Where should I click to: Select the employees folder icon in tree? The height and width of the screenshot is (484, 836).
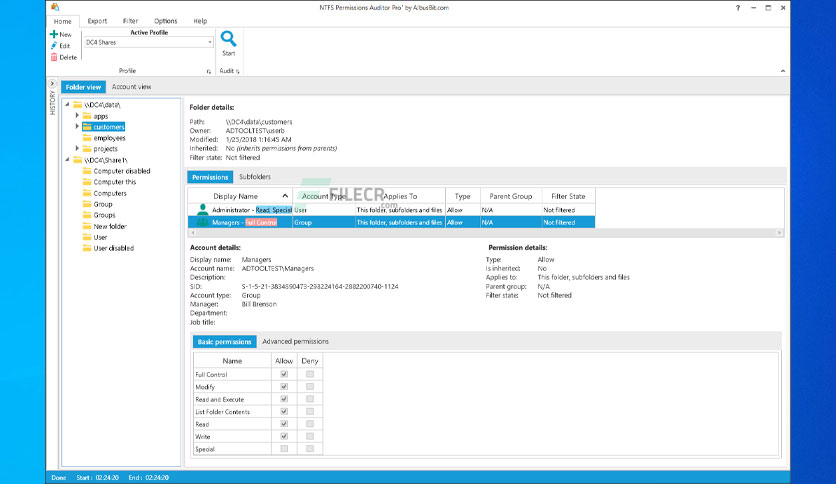87,138
